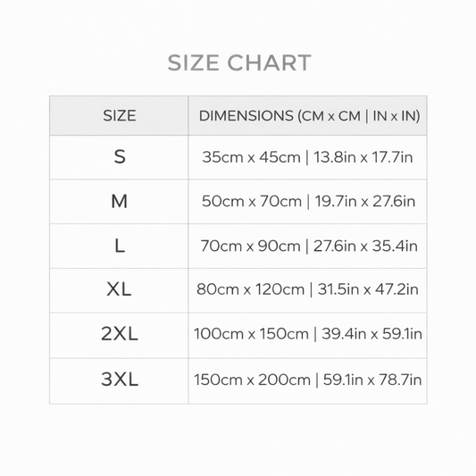476x476 pixels.
Task: Select the L size cell
Action: click(119, 246)
